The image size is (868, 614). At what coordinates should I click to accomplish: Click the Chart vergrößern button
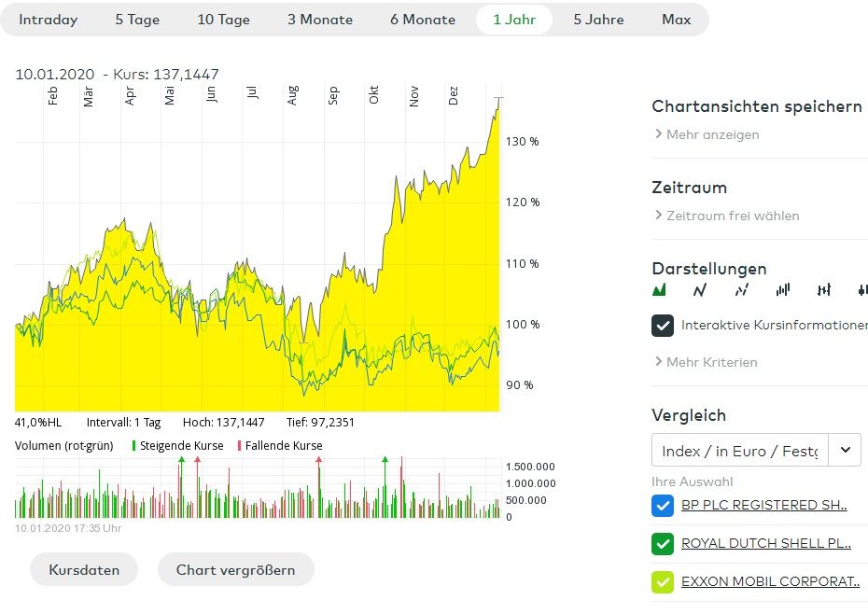pyautogui.click(x=235, y=570)
